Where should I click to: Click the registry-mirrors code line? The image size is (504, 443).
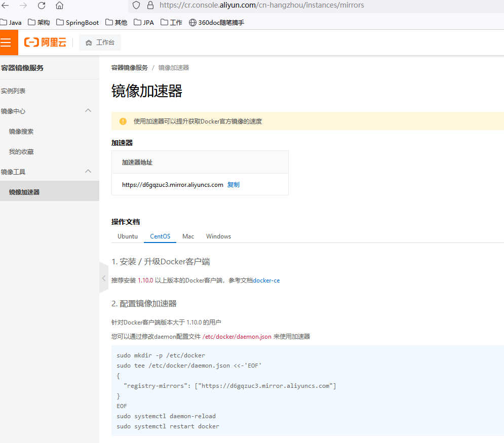pyautogui.click(x=230, y=386)
